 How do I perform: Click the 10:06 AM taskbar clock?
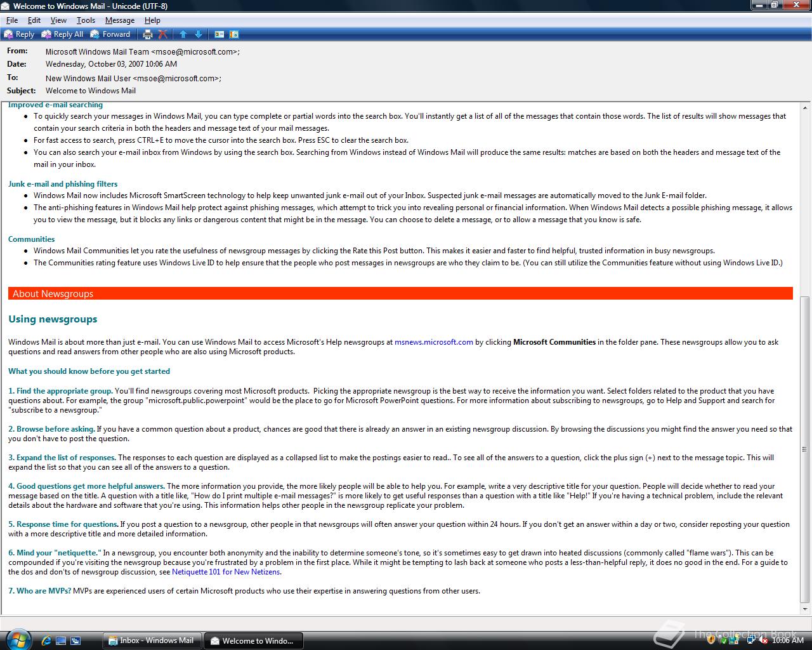click(788, 640)
